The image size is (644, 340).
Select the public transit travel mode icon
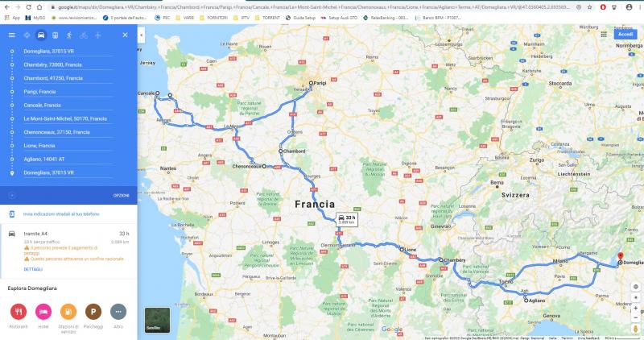click(55, 35)
